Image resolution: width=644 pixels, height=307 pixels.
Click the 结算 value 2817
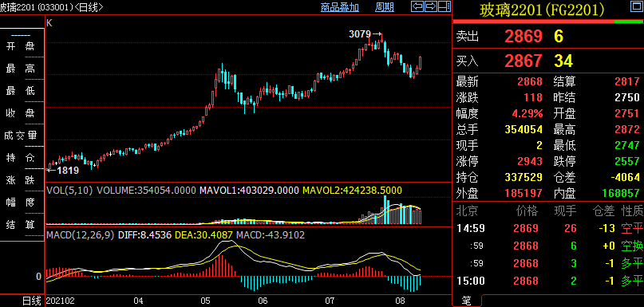point(627,81)
